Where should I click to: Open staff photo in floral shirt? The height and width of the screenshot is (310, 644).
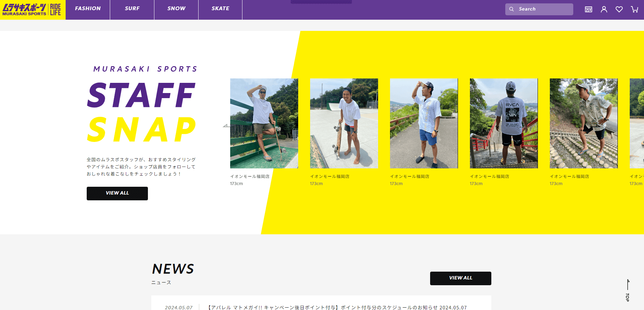pyautogui.click(x=584, y=123)
